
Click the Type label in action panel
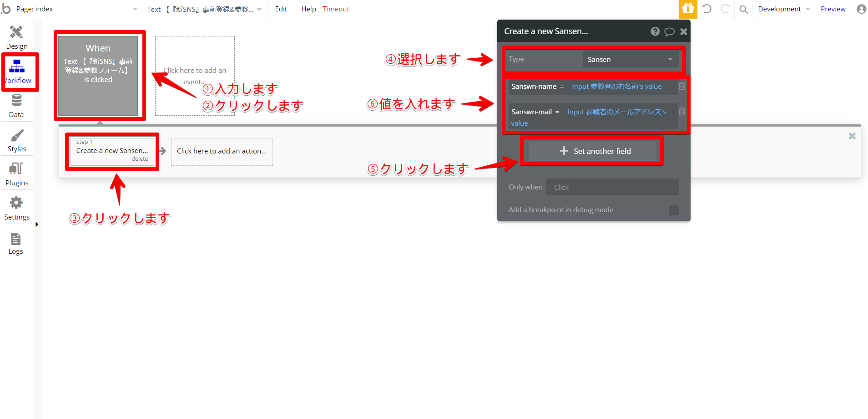coord(516,59)
